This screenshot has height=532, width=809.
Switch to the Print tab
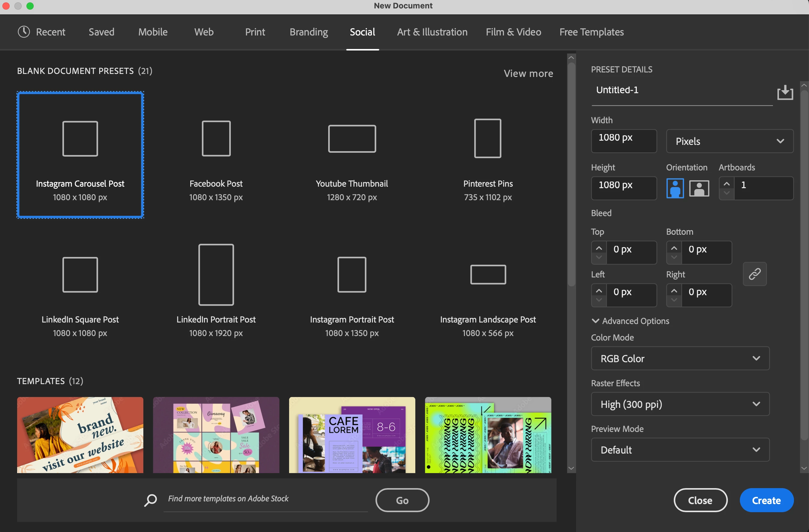pos(255,32)
